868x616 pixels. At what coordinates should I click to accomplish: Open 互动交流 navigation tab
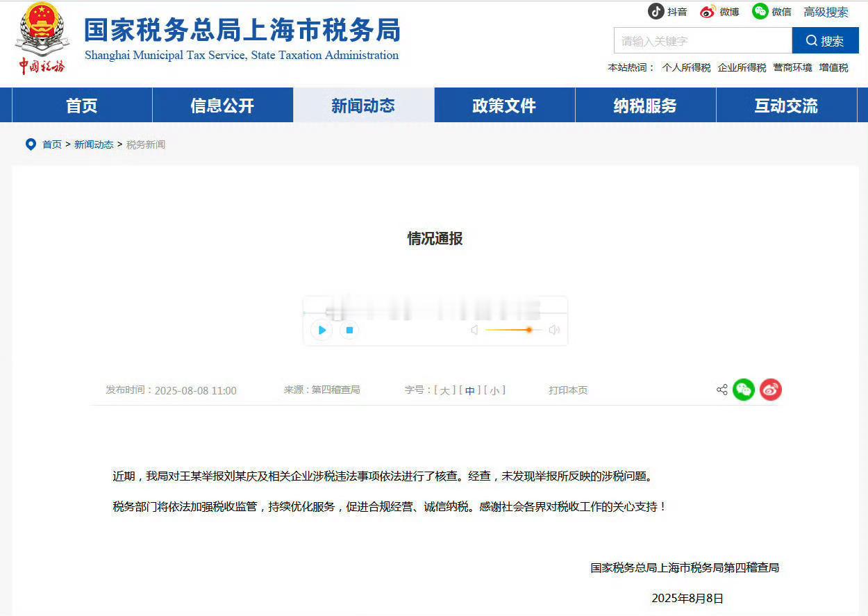point(786,106)
